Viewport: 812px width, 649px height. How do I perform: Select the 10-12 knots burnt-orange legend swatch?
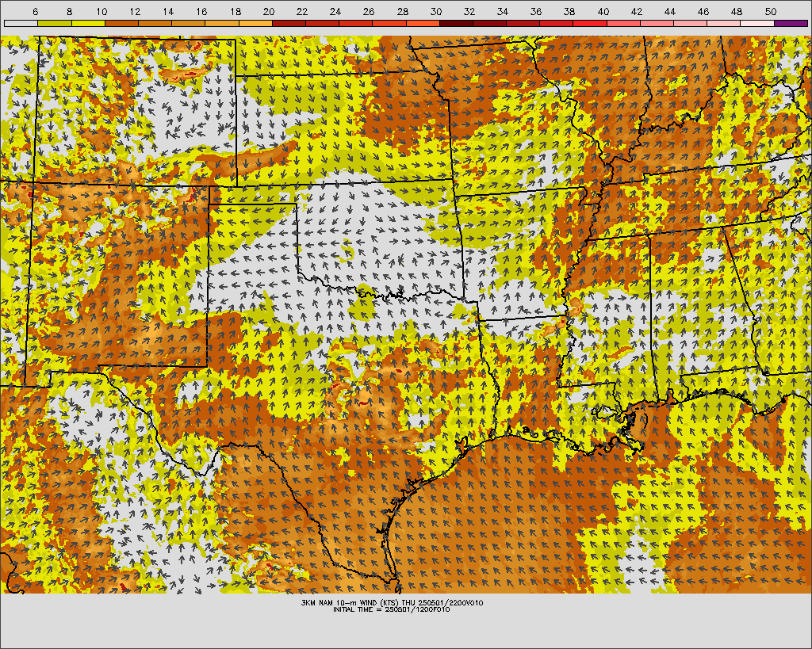(x=121, y=23)
